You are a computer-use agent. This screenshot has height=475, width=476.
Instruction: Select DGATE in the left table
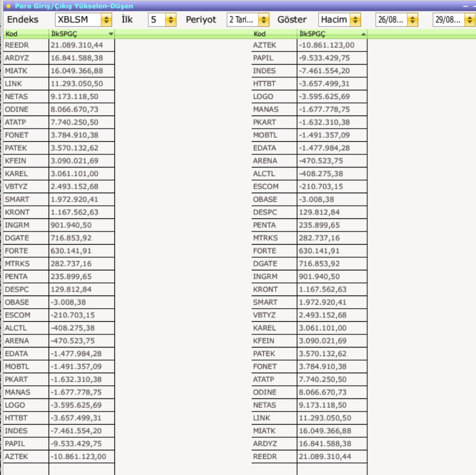(17, 238)
